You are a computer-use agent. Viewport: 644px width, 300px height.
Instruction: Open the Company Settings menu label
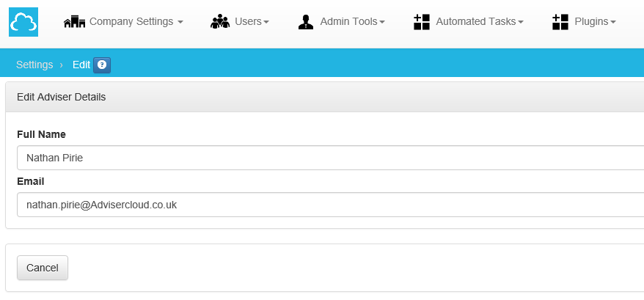(131, 22)
